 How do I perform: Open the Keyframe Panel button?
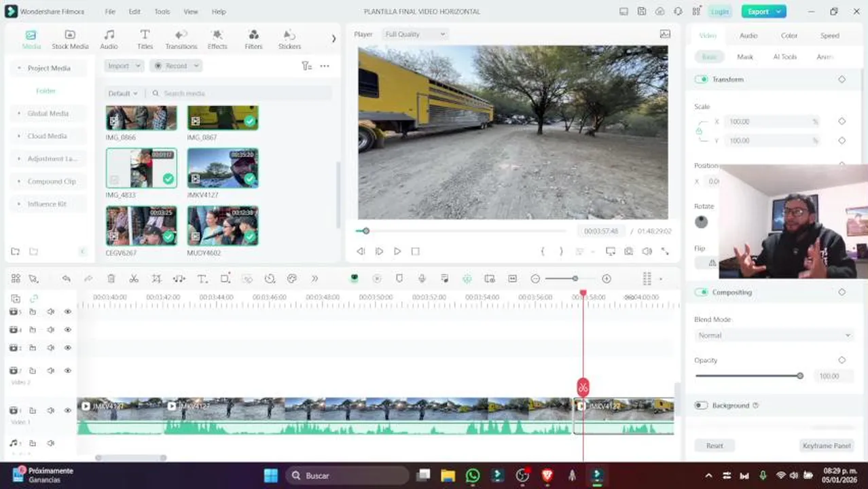point(827,446)
